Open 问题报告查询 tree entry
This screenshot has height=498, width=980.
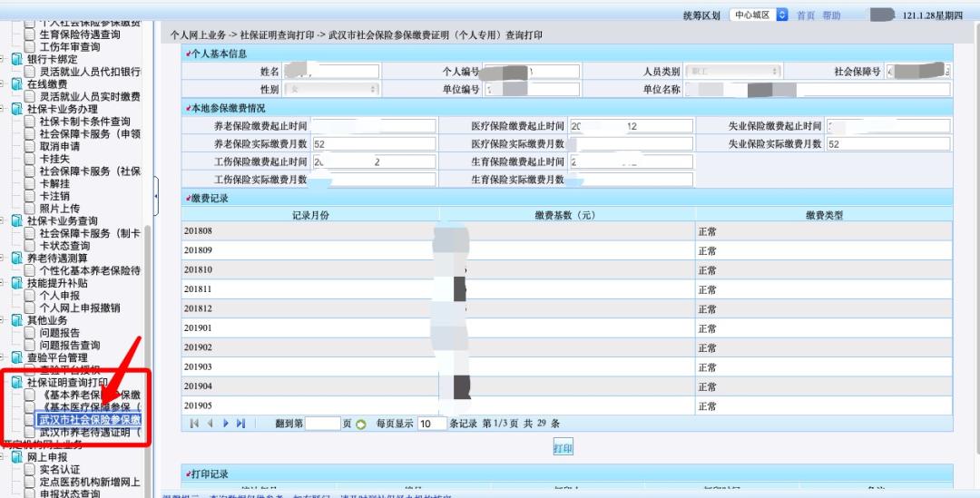point(69,345)
